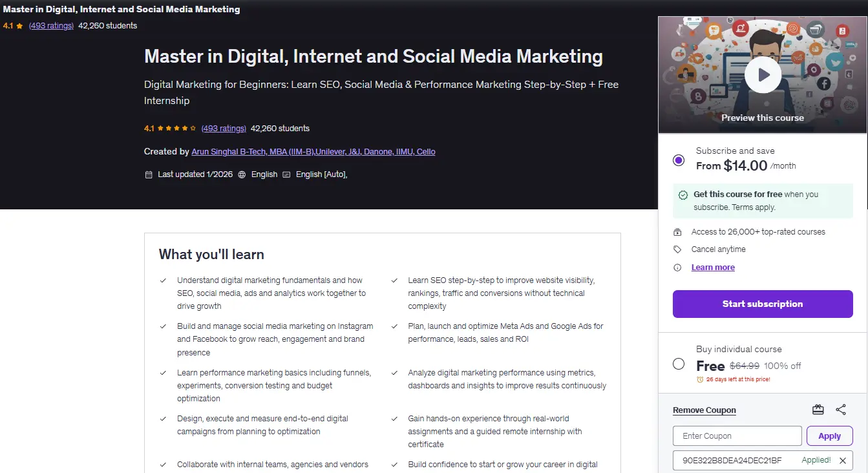Click the Apply coupon button
Image resolution: width=868 pixels, height=473 pixels.
[830, 436]
